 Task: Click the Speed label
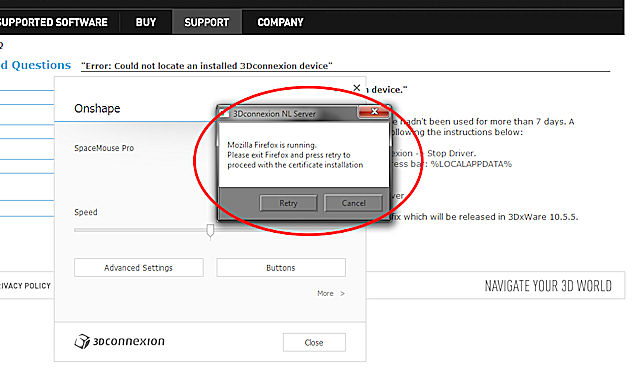pos(86,212)
